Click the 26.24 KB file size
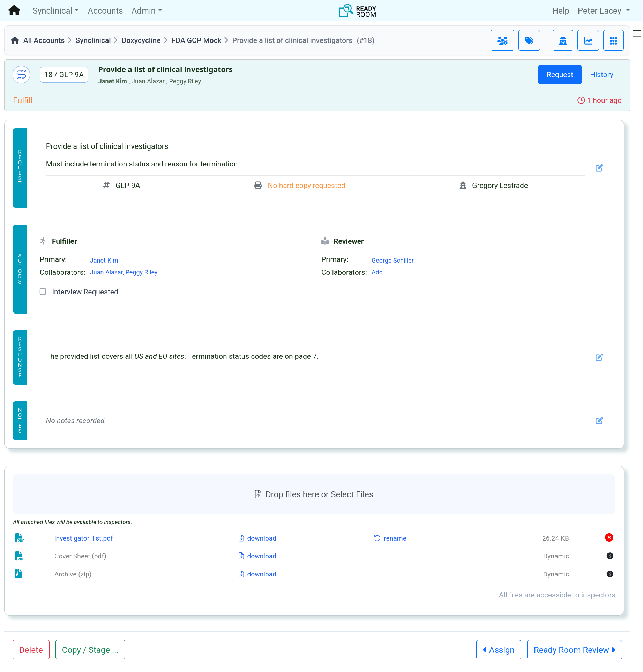Viewport: 643px width, 672px height. (555, 538)
